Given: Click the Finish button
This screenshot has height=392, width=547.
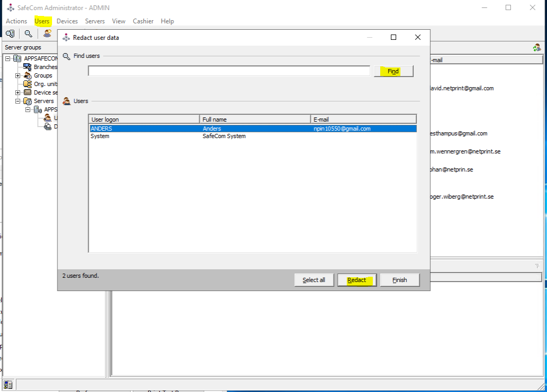Looking at the screenshot, I should pos(400,280).
